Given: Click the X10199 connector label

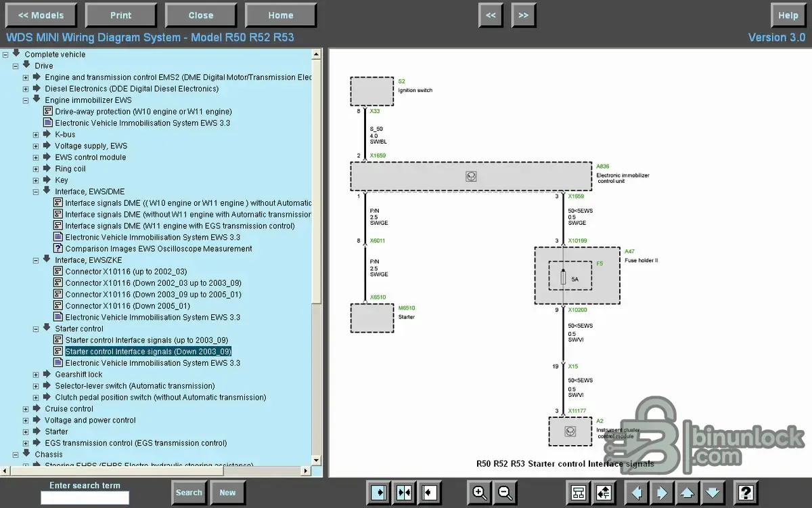Looking at the screenshot, I should [x=577, y=240].
